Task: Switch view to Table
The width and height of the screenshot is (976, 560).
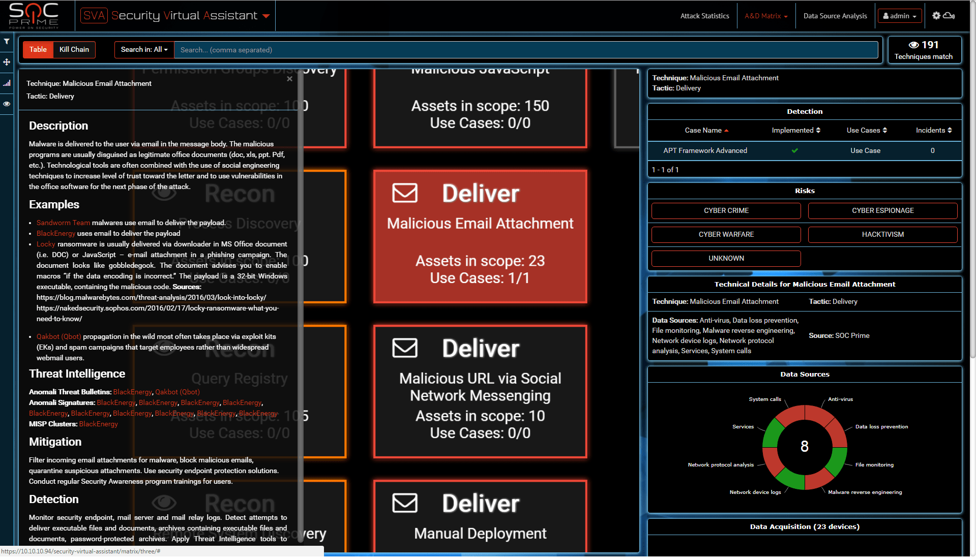Action: [38, 49]
